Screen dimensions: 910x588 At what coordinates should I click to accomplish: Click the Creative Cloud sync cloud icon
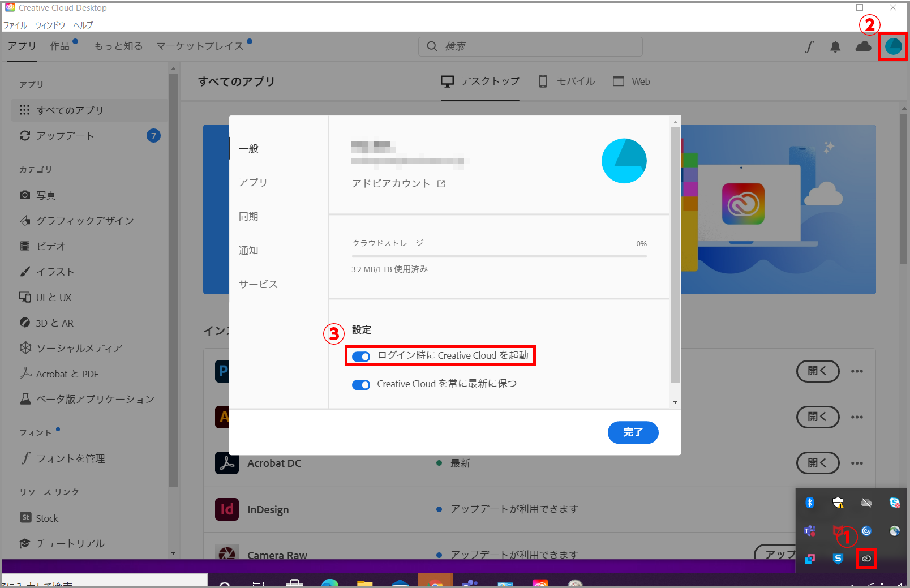pos(862,47)
